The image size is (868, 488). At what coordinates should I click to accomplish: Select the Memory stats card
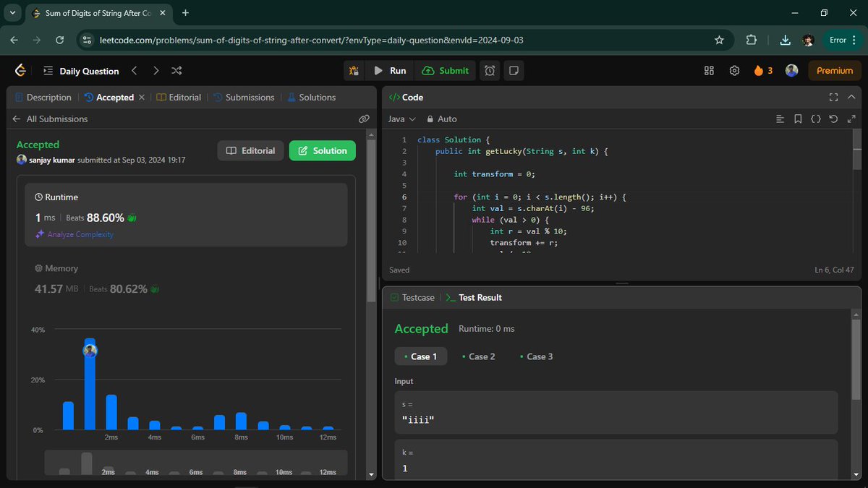(x=186, y=278)
